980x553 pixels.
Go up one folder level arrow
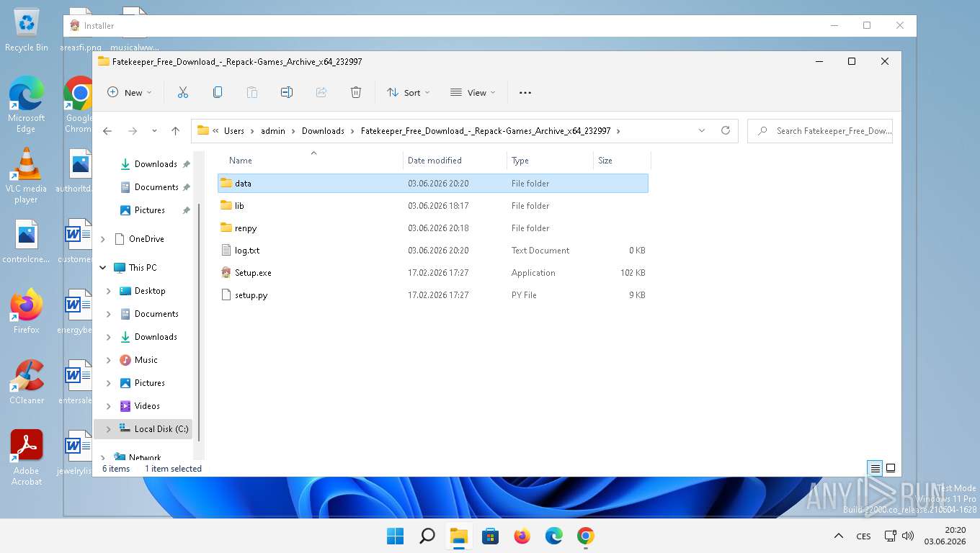tap(175, 131)
